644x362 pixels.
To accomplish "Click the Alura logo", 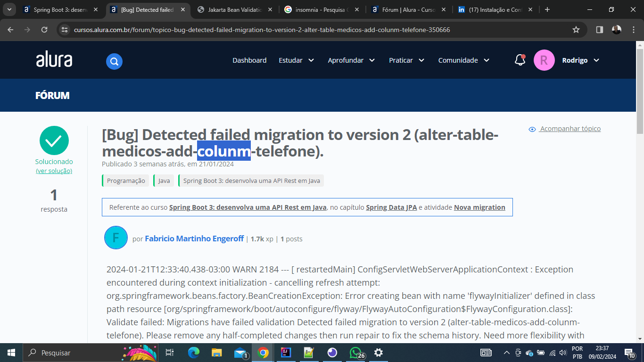I will click(54, 60).
